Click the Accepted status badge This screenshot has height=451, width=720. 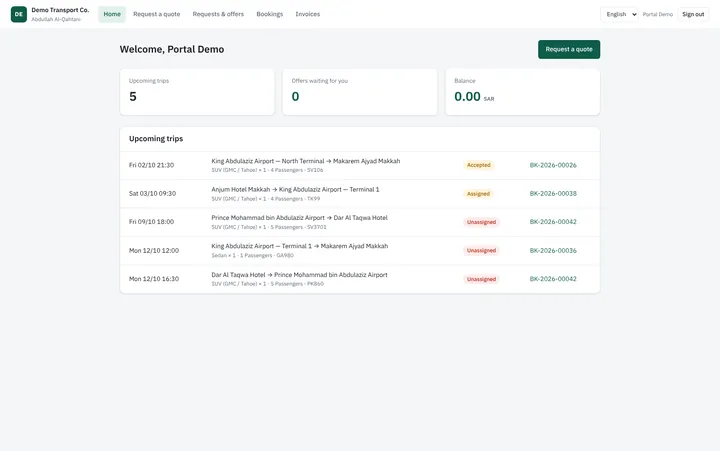(x=478, y=165)
